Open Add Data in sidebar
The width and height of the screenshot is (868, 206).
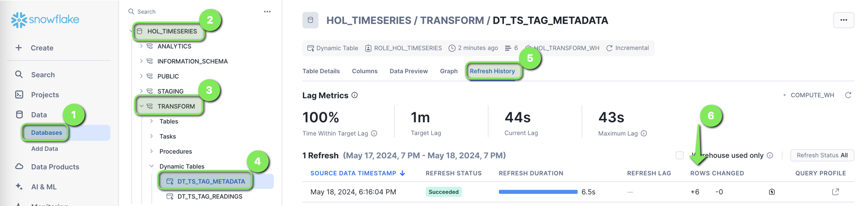click(x=45, y=149)
